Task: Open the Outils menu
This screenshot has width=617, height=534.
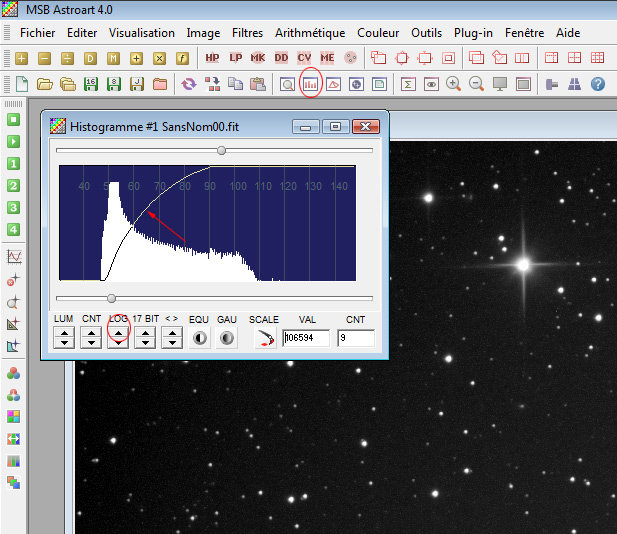Action: click(x=426, y=33)
